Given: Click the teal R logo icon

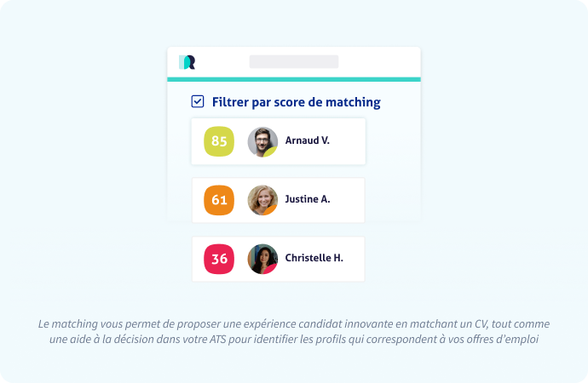Looking at the screenshot, I should 187,62.
